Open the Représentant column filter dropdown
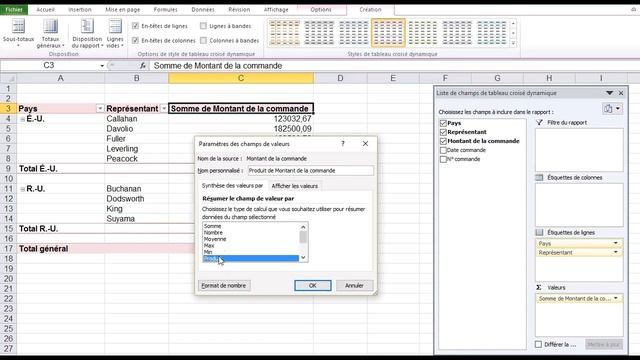Viewport: 640px width, 360px height. coord(164,109)
